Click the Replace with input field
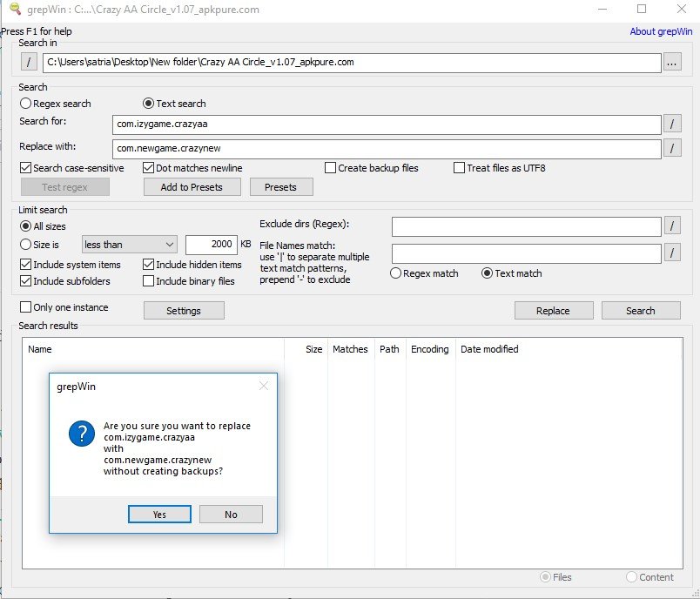Image resolution: width=700 pixels, height=599 pixels. point(387,149)
